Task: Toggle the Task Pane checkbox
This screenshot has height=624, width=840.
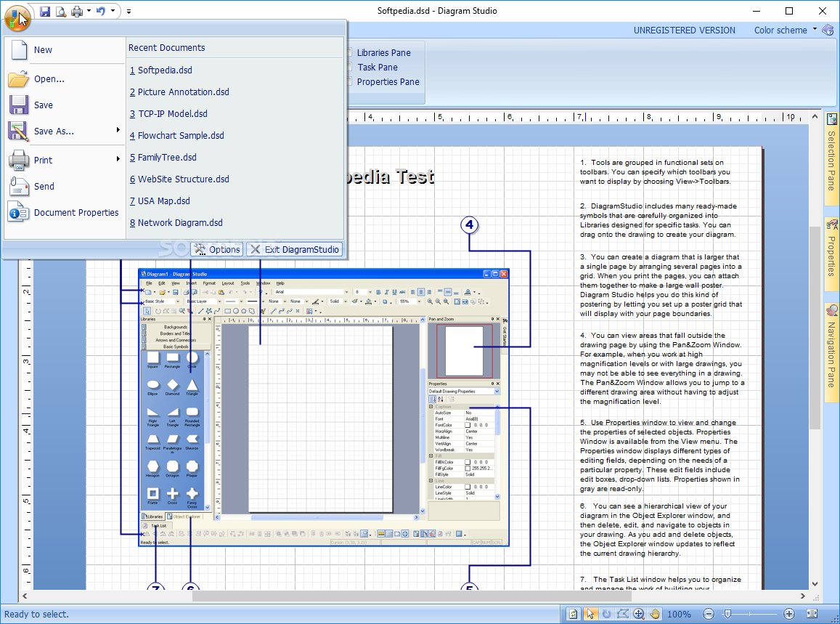Action: [349, 67]
